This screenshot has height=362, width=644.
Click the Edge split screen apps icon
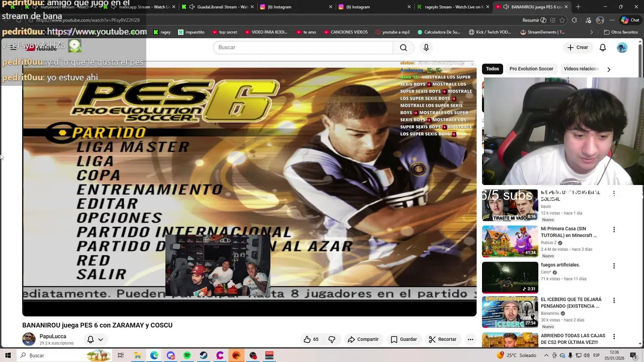(x=552, y=20)
